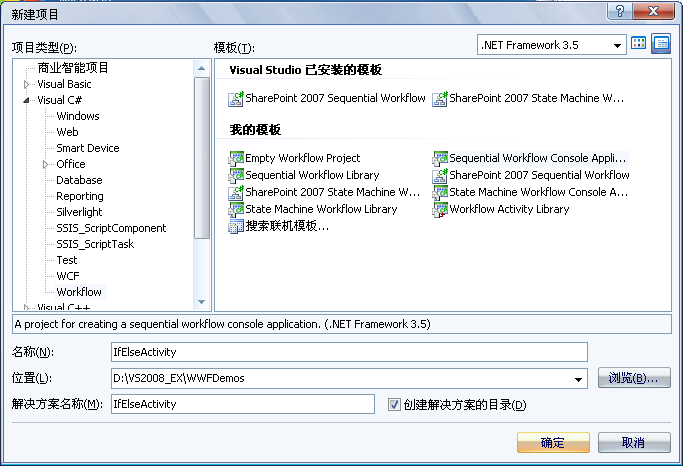Choose the Sequential Workflow Library template icon

click(236, 176)
